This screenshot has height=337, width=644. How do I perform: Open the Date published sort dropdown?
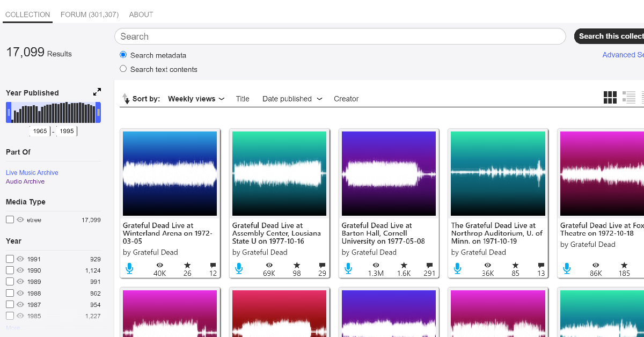click(292, 99)
